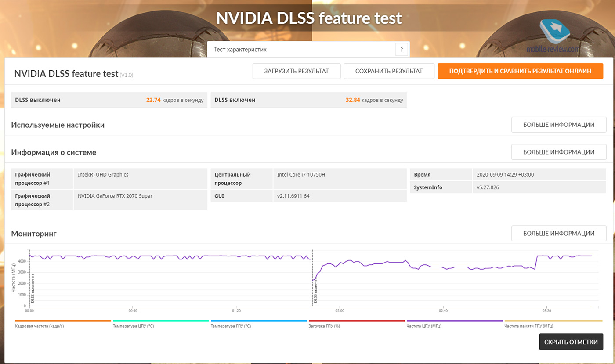615x364 pixels.
Task: Select Intel Core i7-10750H text
Action: tap(301, 174)
